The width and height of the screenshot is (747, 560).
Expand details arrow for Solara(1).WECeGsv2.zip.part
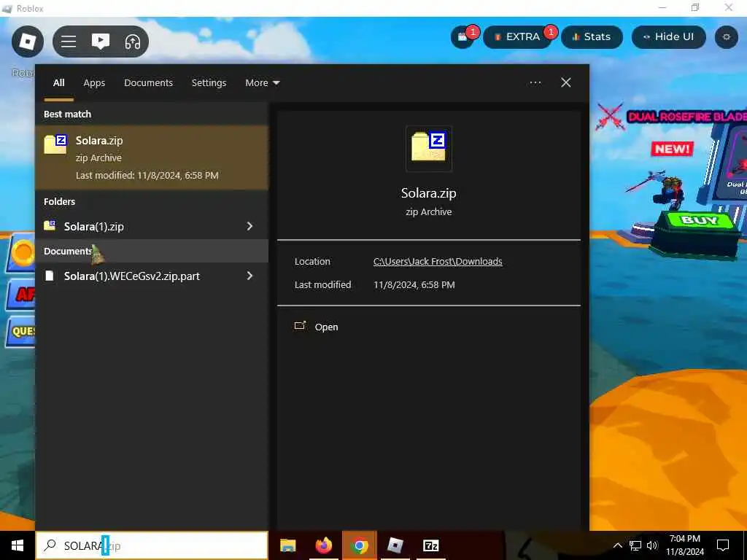point(249,276)
